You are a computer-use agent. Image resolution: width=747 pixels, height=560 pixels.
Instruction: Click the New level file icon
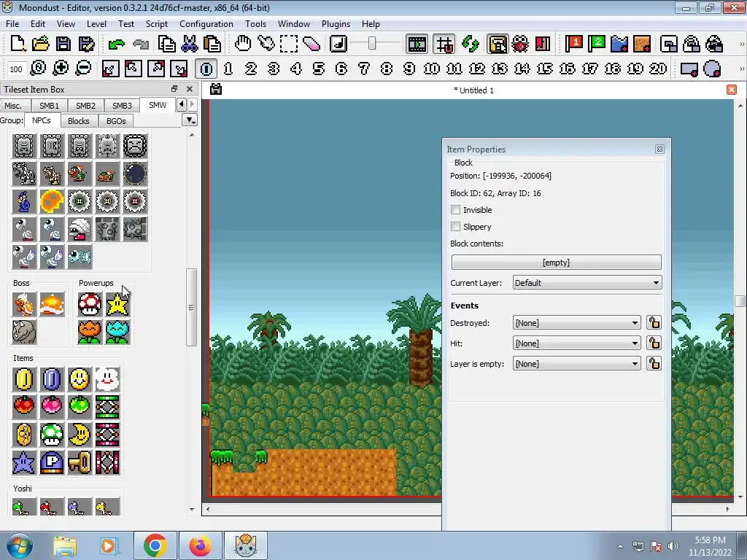coord(18,44)
